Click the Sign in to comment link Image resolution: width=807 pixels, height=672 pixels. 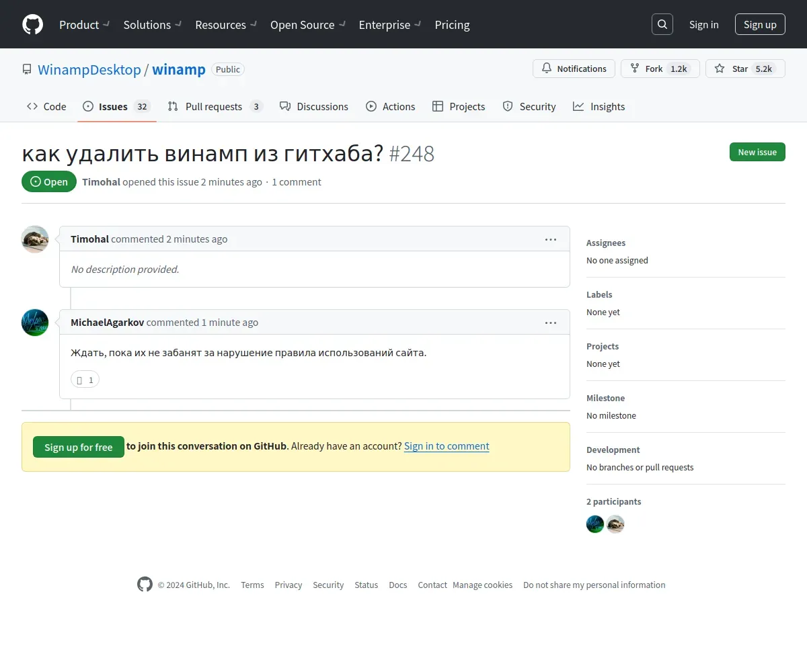click(x=447, y=446)
